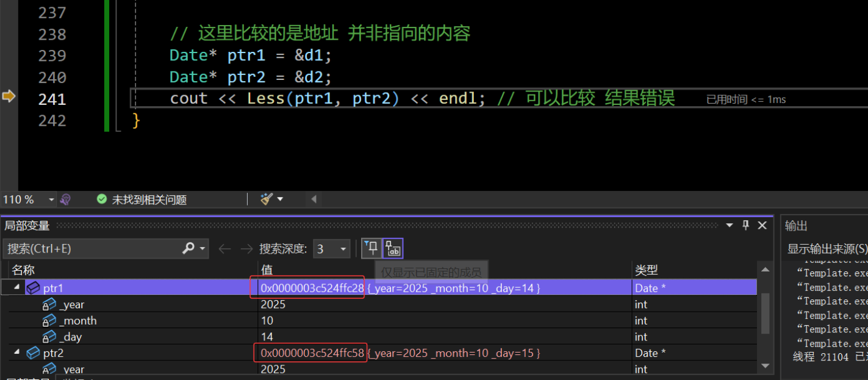Screen dimensions: 868x380
Task: Collapse the ptr1 tree node
Action: [x=16, y=287]
